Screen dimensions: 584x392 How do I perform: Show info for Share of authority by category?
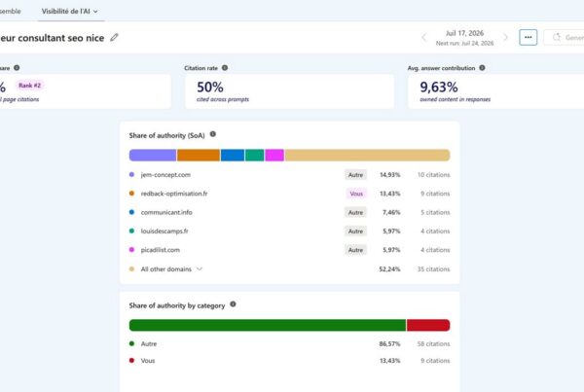(233, 304)
